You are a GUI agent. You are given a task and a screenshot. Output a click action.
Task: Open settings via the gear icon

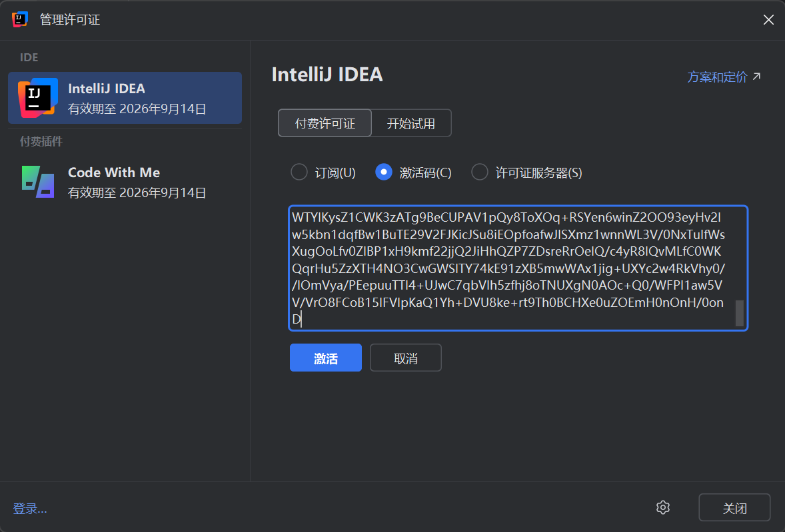coord(663,507)
